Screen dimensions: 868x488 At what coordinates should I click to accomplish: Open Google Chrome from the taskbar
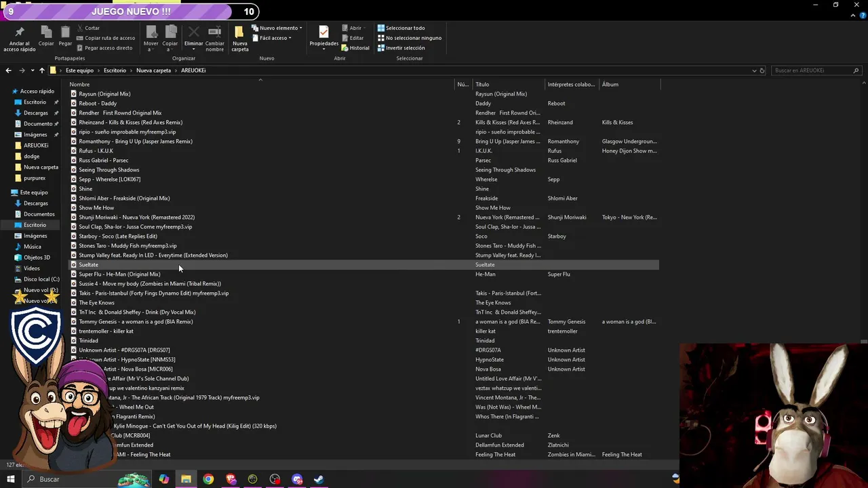click(x=208, y=479)
